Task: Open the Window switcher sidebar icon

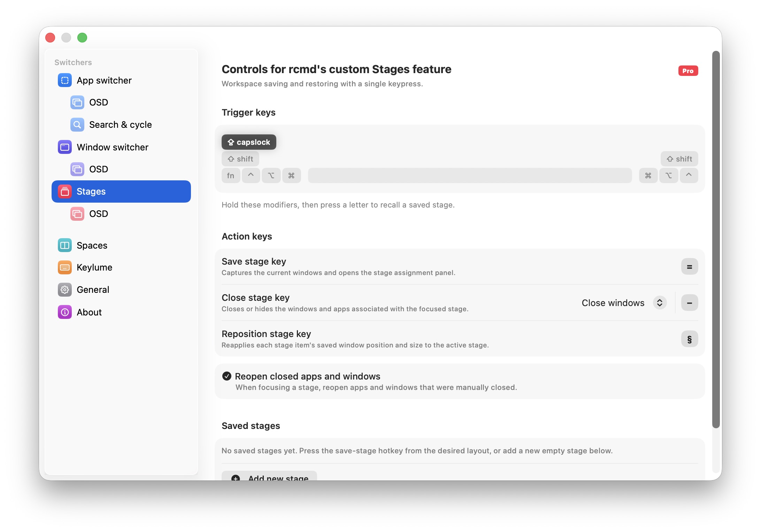Action: tap(65, 147)
